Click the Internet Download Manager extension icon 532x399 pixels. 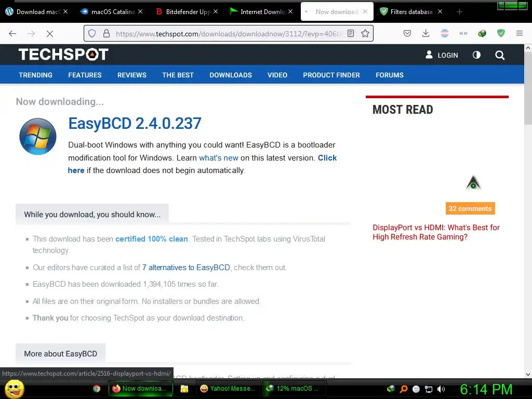pos(482,33)
